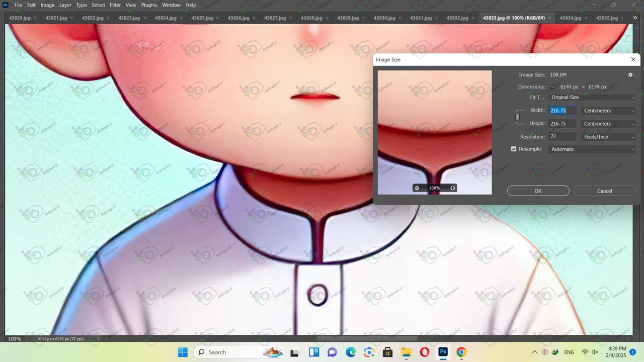The image size is (644, 362).
Task: Open the Image Size gear settings menu
Action: (630, 75)
